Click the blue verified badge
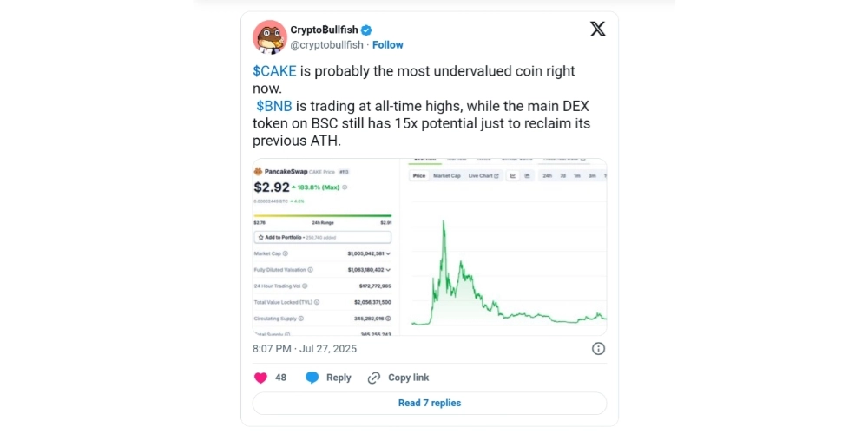 click(367, 30)
